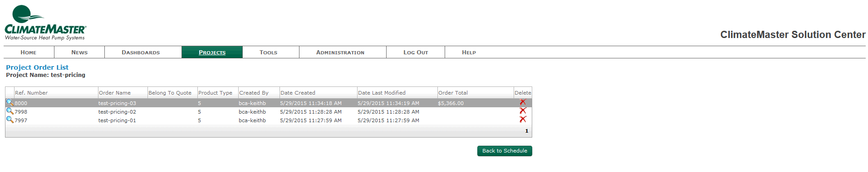Click Log Out in navigation bar
The image size is (868, 172).
click(x=416, y=52)
